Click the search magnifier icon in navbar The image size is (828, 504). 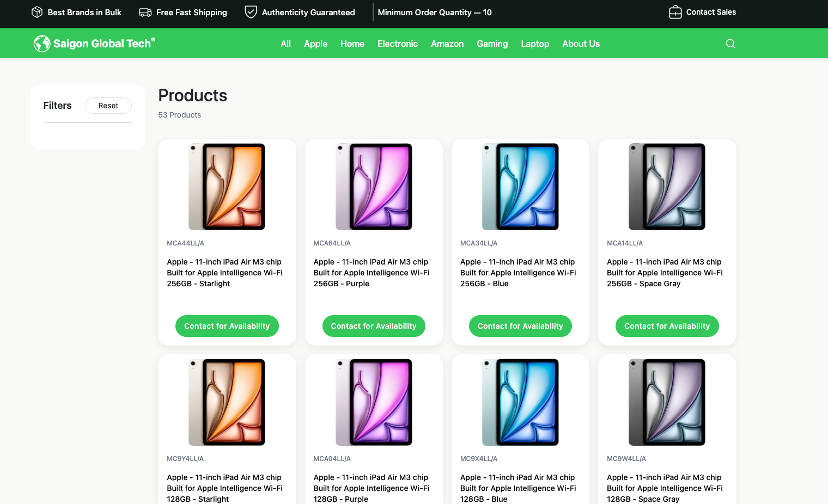(730, 44)
